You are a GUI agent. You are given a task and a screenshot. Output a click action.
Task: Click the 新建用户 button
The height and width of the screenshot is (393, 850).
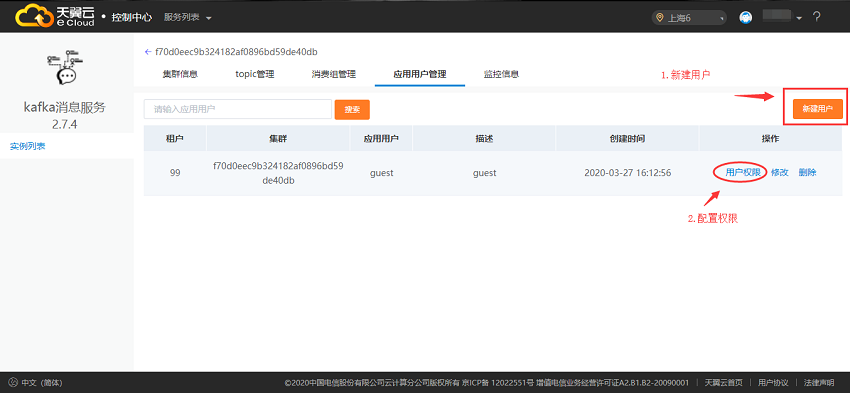pos(817,109)
